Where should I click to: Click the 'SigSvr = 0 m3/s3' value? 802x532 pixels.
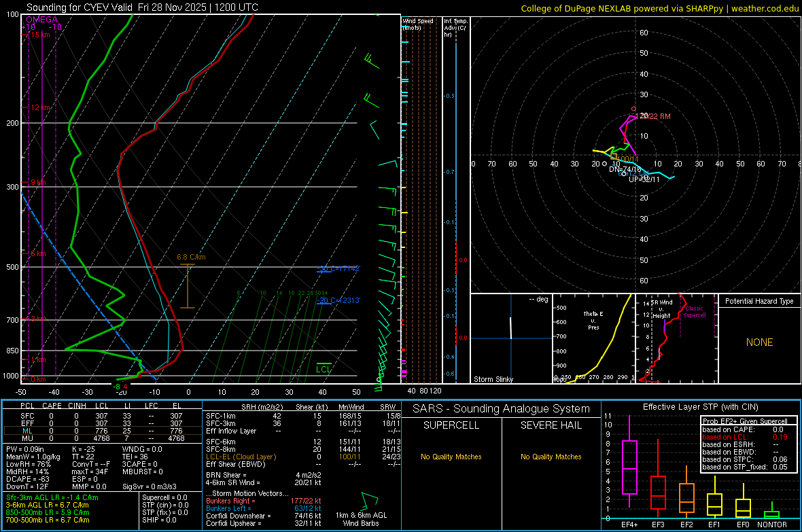[150, 486]
